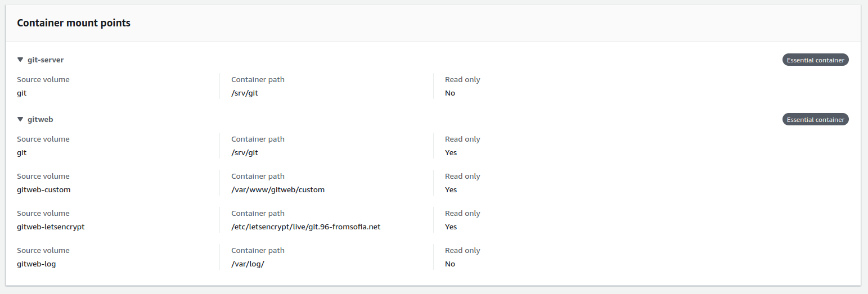The height and width of the screenshot is (294, 868).
Task: Click git-server's /srv/git container path
Action: tap(245, 93)
